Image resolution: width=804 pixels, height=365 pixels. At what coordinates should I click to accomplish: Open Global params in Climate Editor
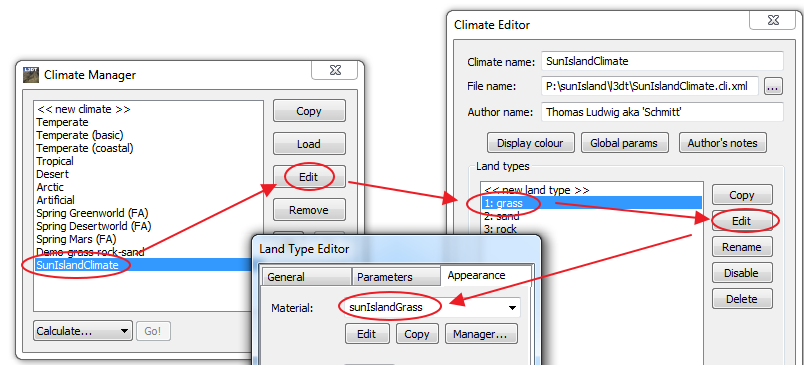click(x=624, y=143)
